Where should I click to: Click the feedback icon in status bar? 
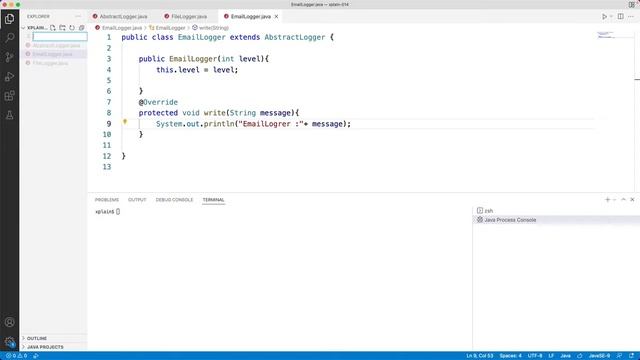(x=620, y=356)
